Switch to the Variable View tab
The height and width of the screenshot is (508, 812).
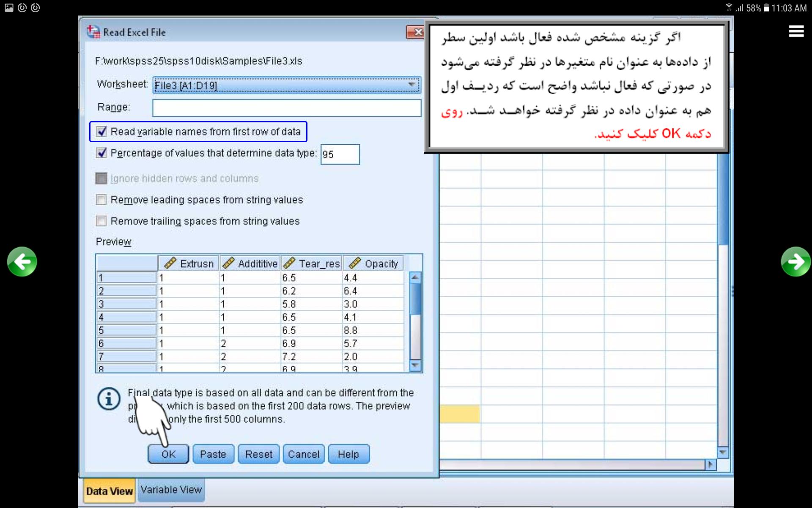click(x=171, y=490)
